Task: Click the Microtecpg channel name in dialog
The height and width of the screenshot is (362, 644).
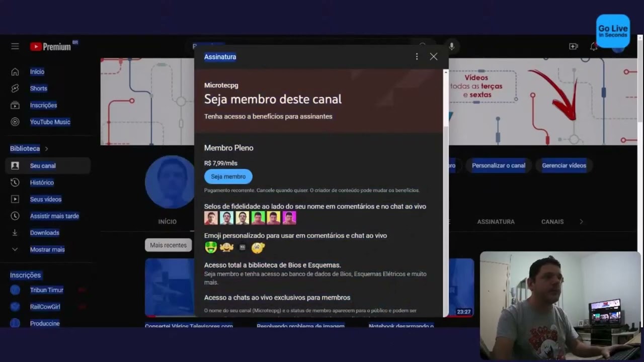Action: click(x=221, y=85)
